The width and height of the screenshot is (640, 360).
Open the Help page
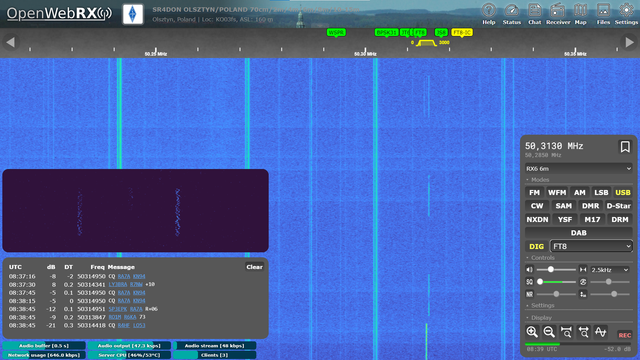[x=489, y=14]
